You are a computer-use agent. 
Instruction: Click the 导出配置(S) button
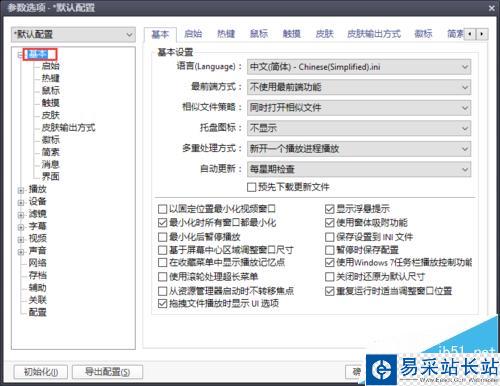pyautogui.click(x=107, y=372)
